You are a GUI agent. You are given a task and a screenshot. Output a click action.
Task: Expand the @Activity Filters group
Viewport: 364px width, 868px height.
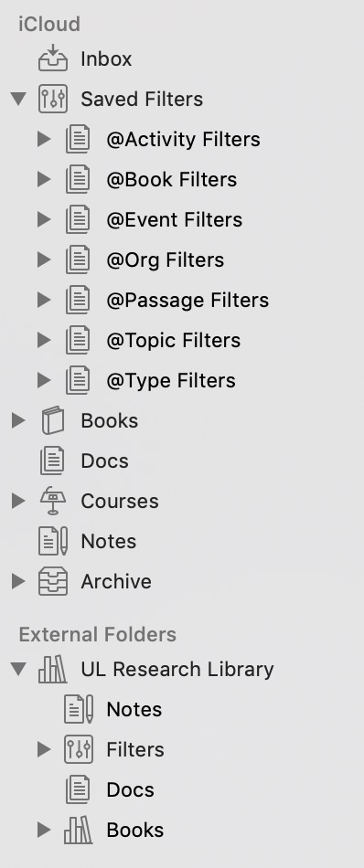click(x=44, y=139)
